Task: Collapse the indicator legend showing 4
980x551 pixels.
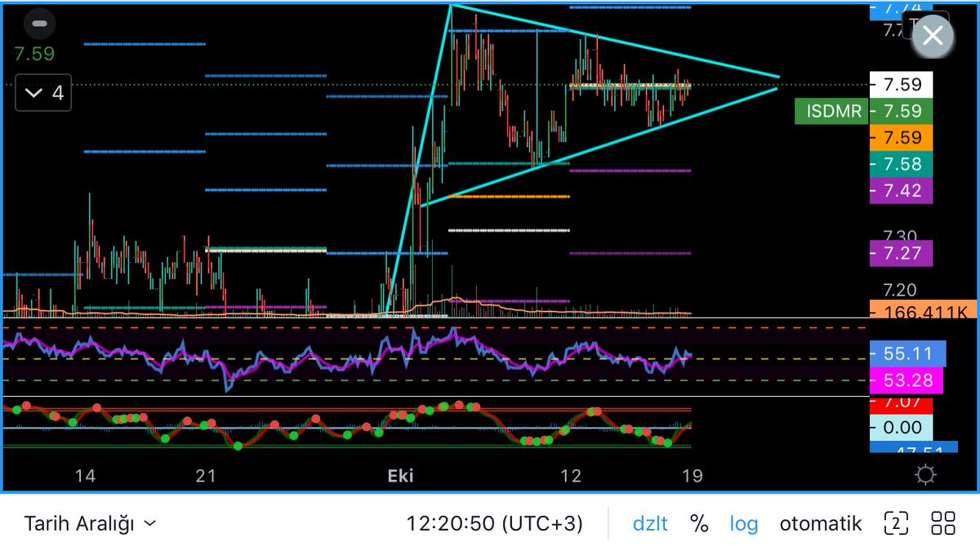Action: point(44,93)
